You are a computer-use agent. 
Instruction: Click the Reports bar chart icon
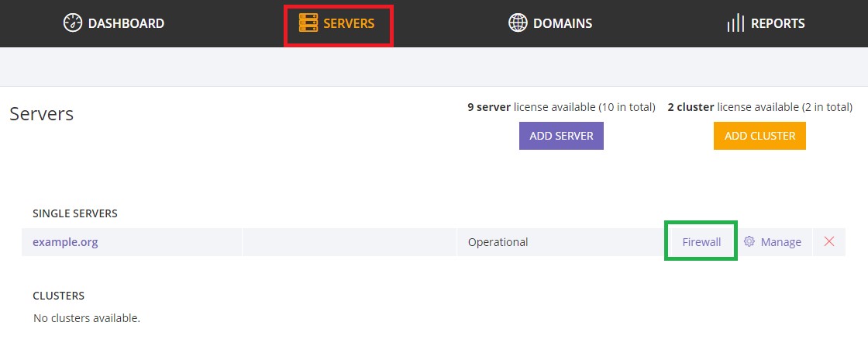735,23
